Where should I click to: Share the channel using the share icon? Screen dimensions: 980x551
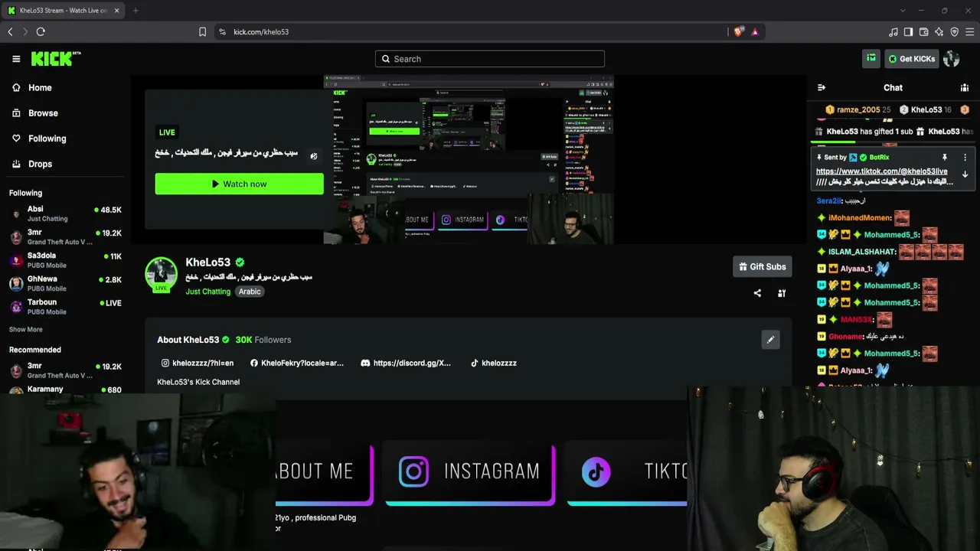(x=757, y=293)
